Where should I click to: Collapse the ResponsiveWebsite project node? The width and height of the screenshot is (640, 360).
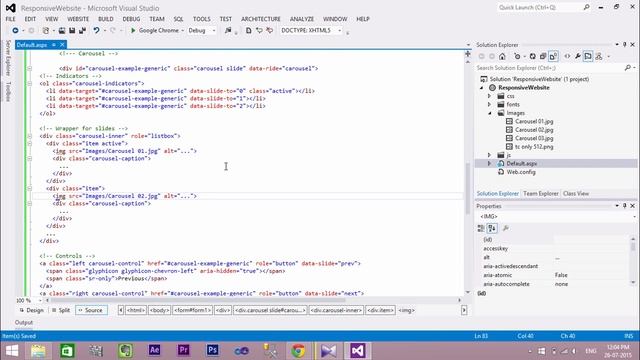point(482,88)
